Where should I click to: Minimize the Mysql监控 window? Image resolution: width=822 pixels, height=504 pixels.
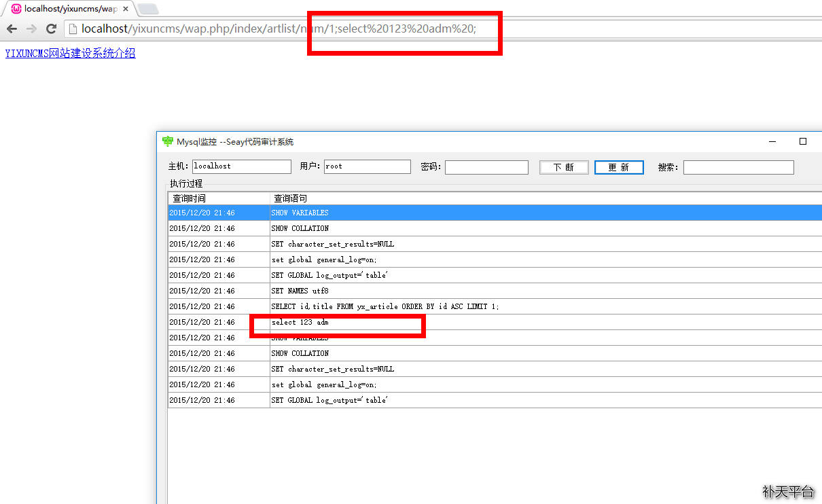tap(772, 141)
